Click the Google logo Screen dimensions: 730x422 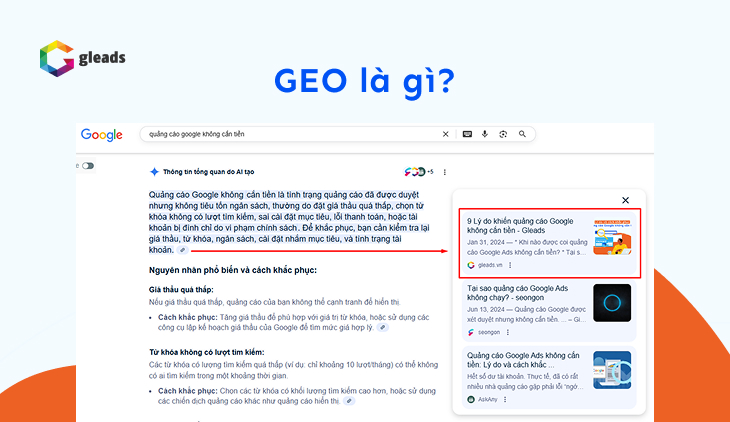102,135
